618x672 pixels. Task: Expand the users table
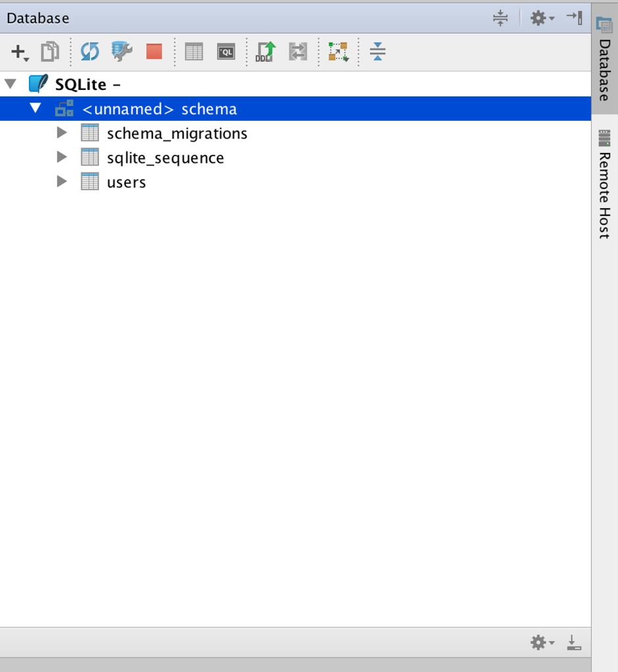coord(62,182)
